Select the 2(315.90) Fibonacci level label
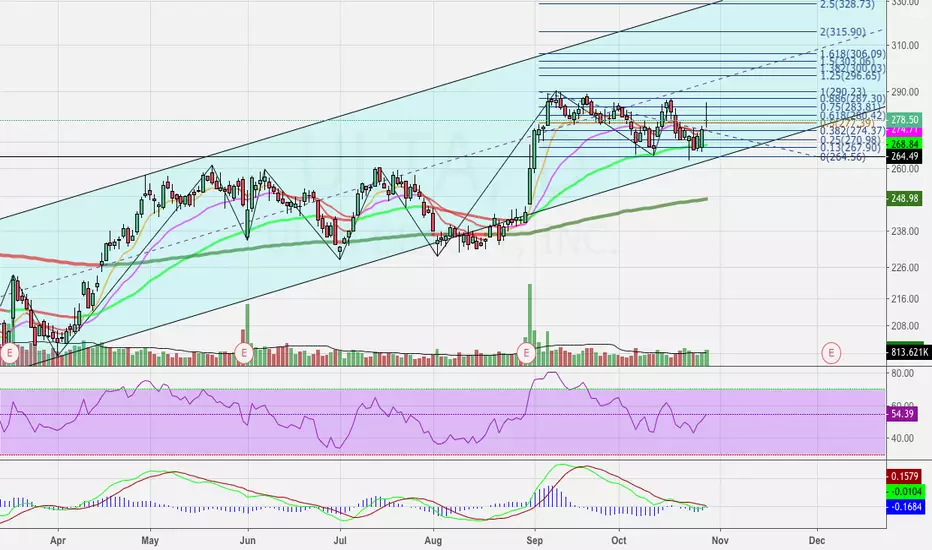The image size is (932, 550). (x=843, y=32)
